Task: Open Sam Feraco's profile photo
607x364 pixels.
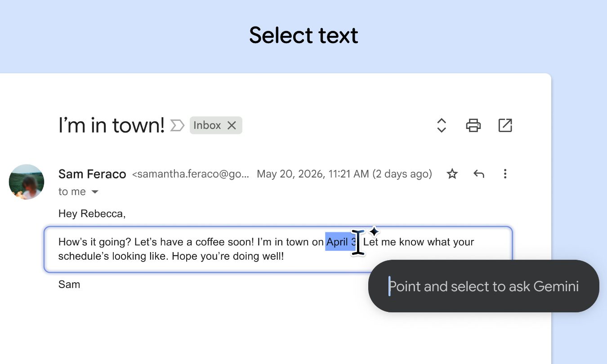Action: (x=27, y=182)
